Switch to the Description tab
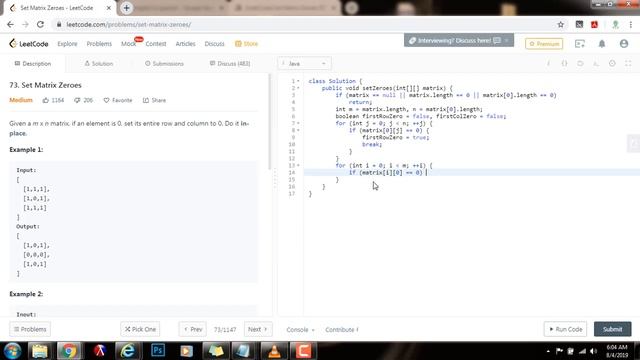 coord(33,64)
